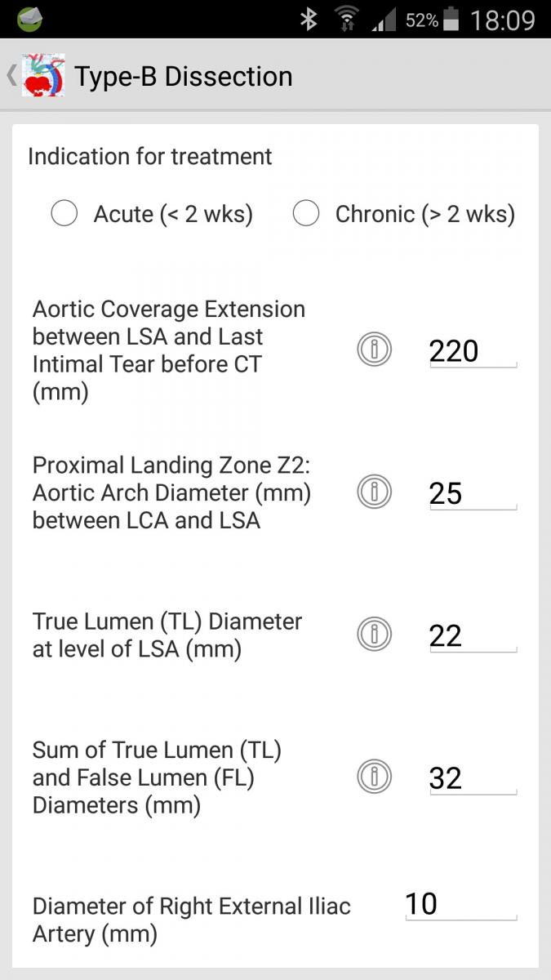Edit the TL and FL sum field 32
551x980 pixels.
473,777
